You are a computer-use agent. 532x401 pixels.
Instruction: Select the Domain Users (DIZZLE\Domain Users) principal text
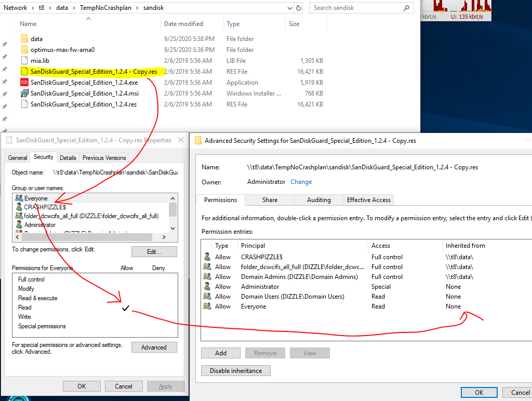[x=292, y=296]
